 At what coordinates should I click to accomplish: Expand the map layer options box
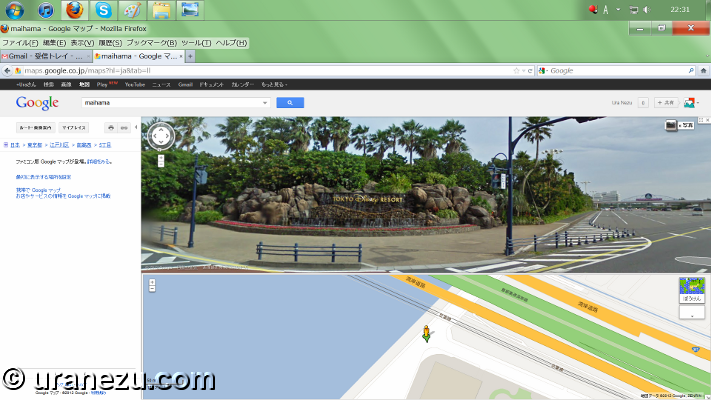click(692, 313)
